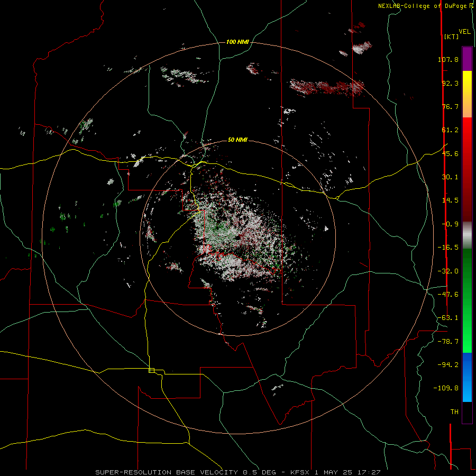Image resolution: width=476 pixels, height=476 pixels.
Task: Click the blue segment of the color bar
Action: click(467, 377)
